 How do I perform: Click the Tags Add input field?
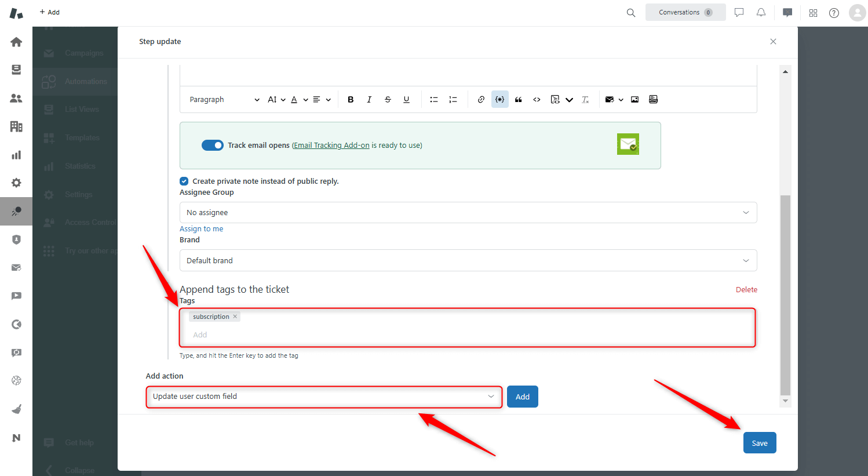468,335
